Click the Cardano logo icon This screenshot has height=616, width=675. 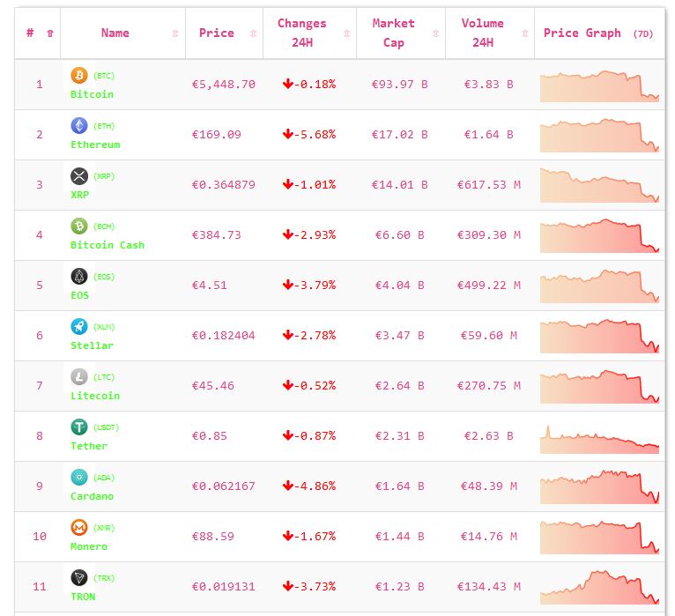click(79, 478)
